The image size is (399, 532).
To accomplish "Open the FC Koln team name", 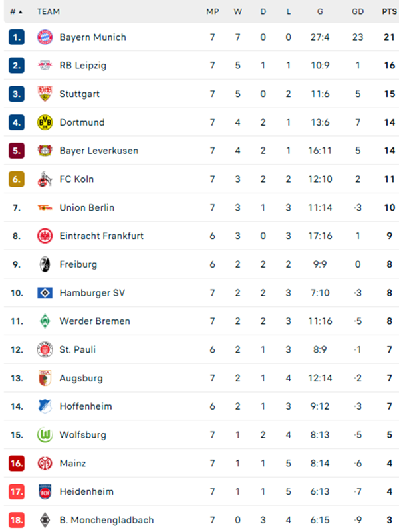I will click(77, 179).
